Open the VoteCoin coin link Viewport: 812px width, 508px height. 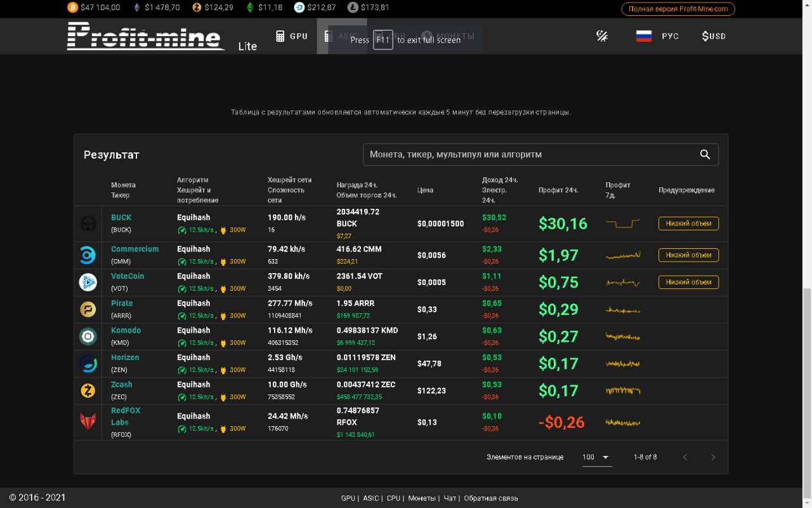point(128,276)
